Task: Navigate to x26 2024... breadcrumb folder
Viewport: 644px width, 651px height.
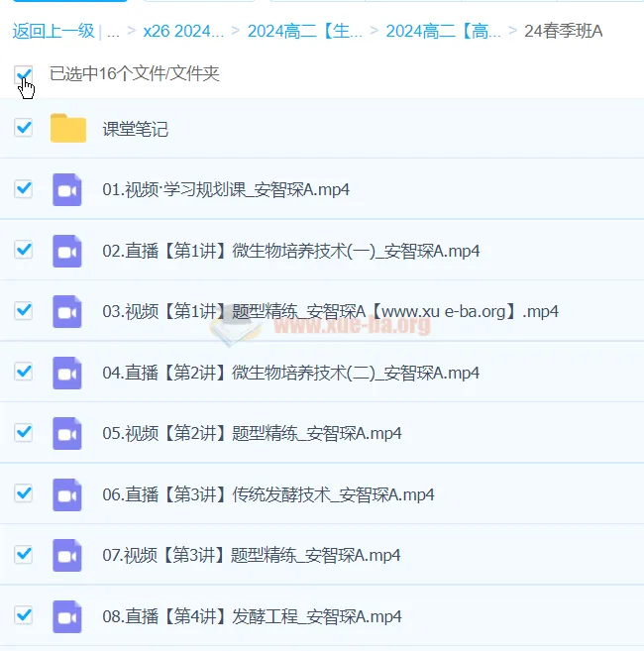Action: click(x=183, y=31)
